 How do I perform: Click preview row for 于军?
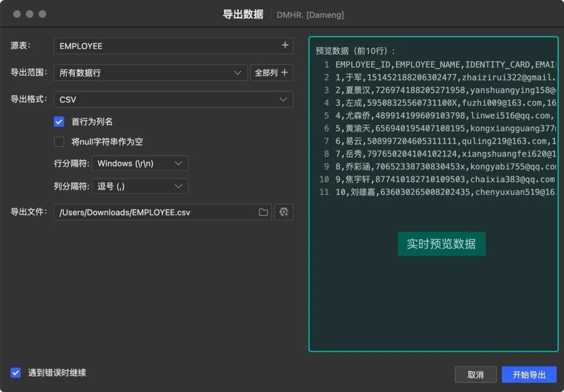click(x=445, y=77)
